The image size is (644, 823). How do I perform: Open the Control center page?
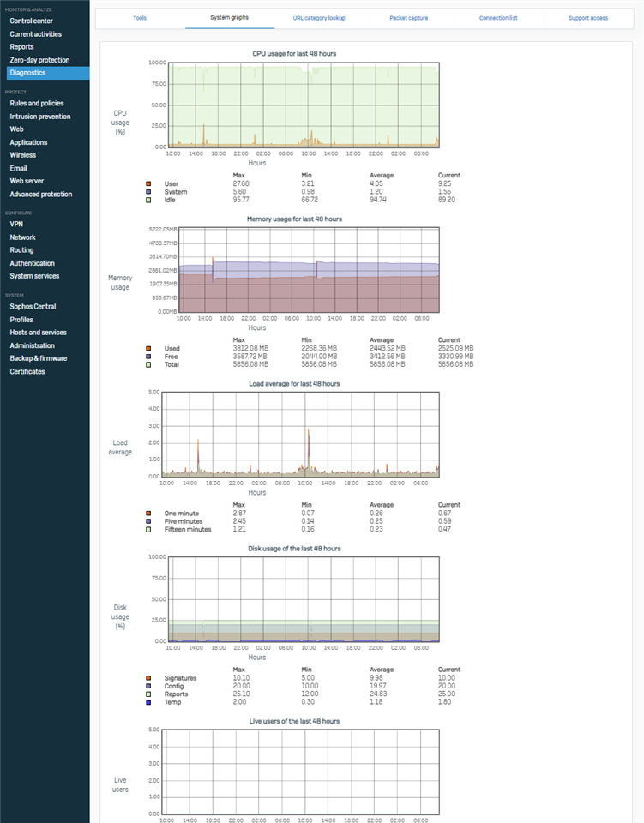tap(31, 21)
